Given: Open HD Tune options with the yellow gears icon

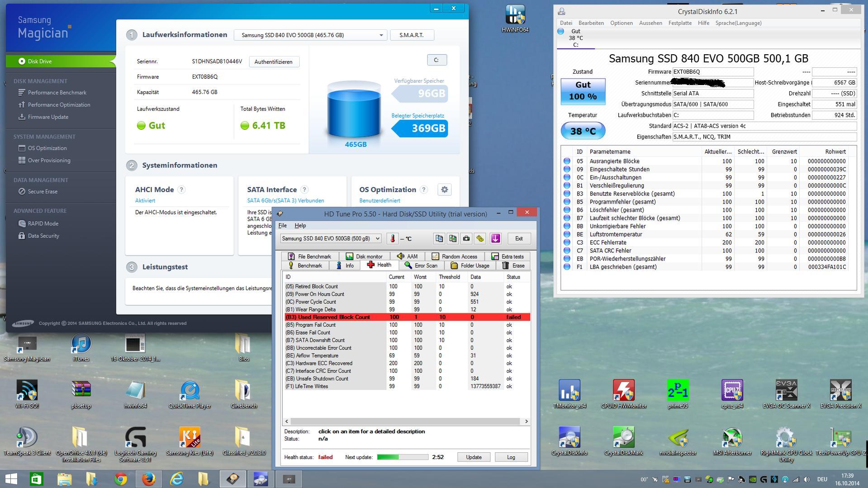Looking at the screenshot, I should click(x=480, y=238).
